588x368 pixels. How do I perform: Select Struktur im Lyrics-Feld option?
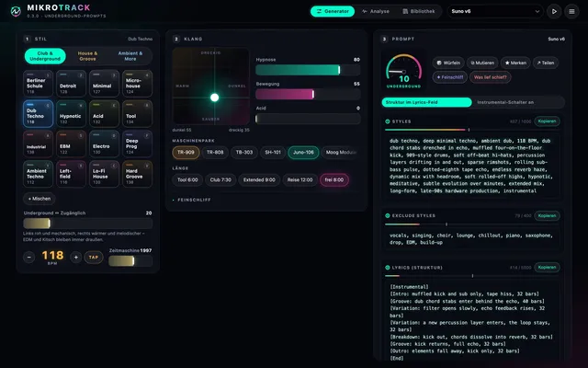(426, 102)
